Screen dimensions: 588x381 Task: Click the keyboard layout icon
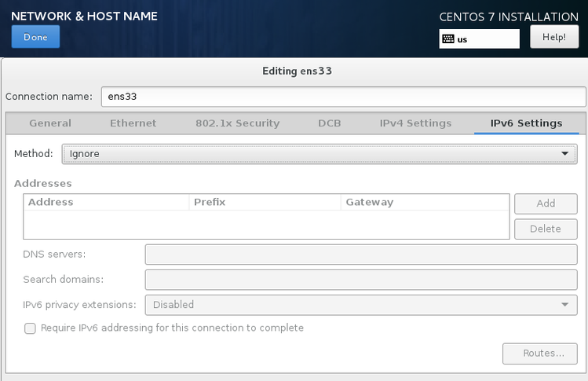448,38
